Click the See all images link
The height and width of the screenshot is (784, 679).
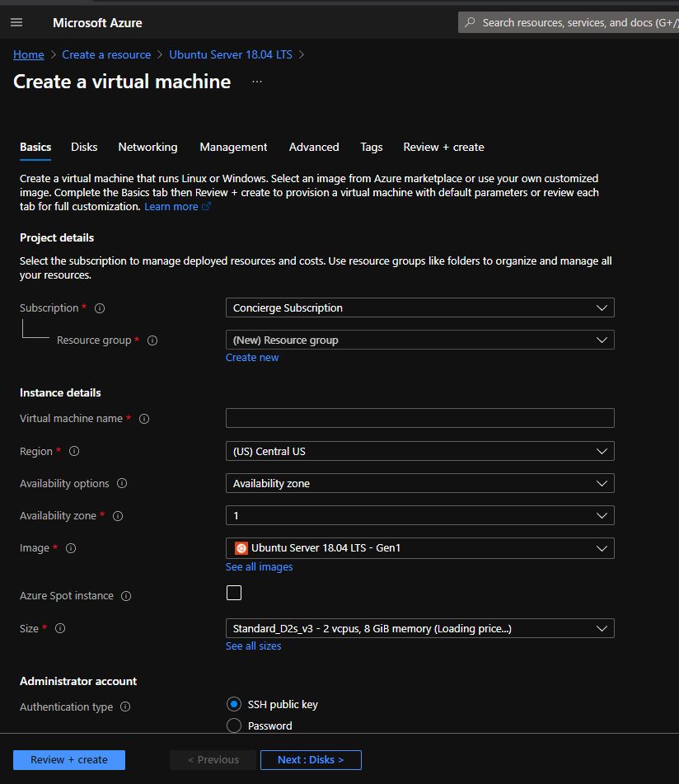tap(259, 567)
